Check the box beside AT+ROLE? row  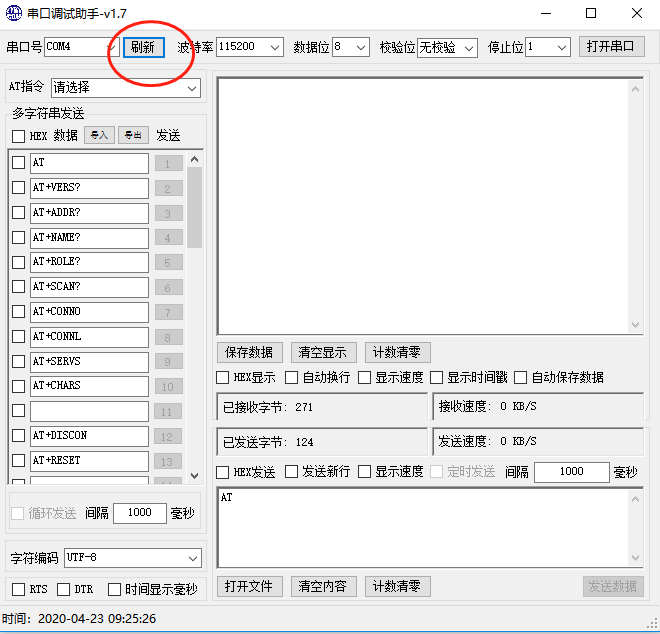tap(19, 262)
